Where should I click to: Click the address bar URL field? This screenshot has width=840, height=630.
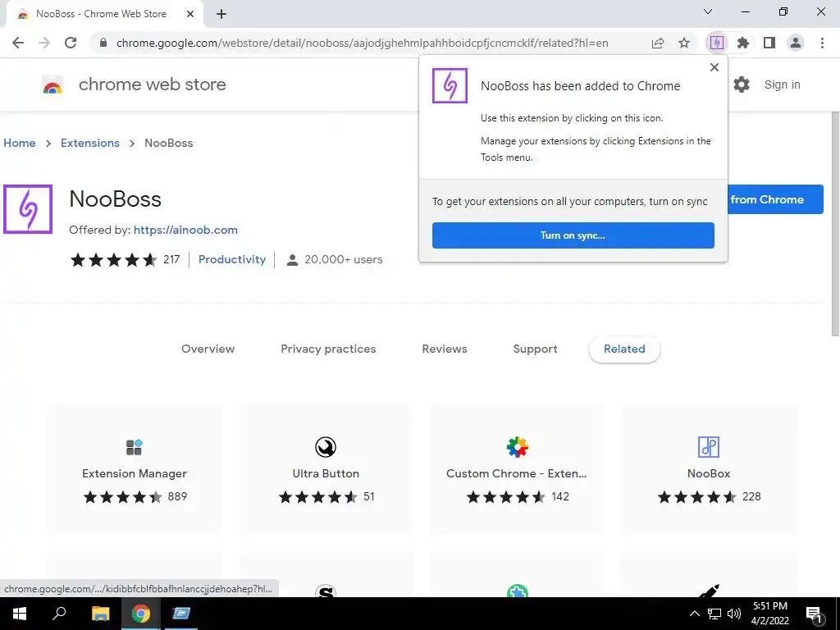(362, 43)
